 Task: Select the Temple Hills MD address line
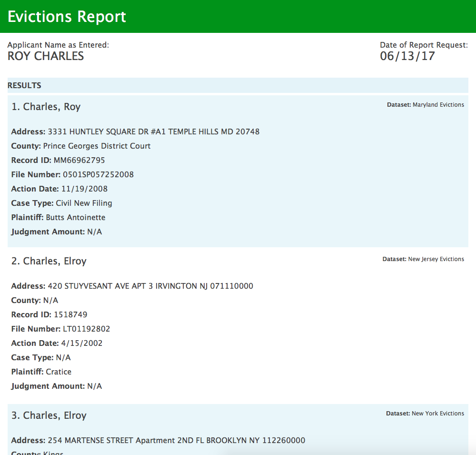tap(135, 131)
